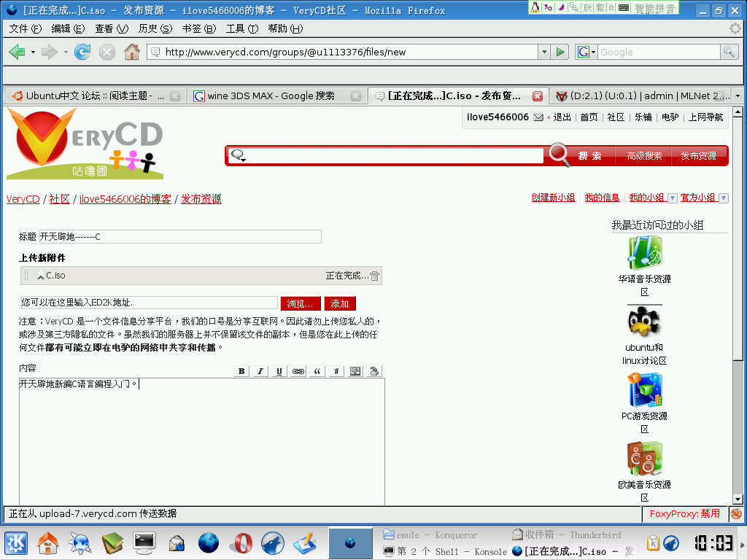The width and height of the screenshot is (747, 560).
Task: Click the 发布资源 button in search bar
Action: point(698,156)
